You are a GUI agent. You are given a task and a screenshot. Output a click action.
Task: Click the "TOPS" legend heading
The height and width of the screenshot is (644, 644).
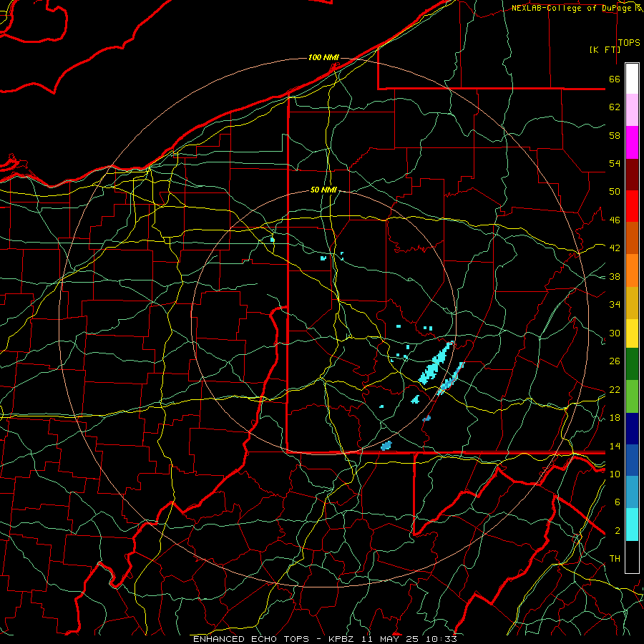point(629,42)
